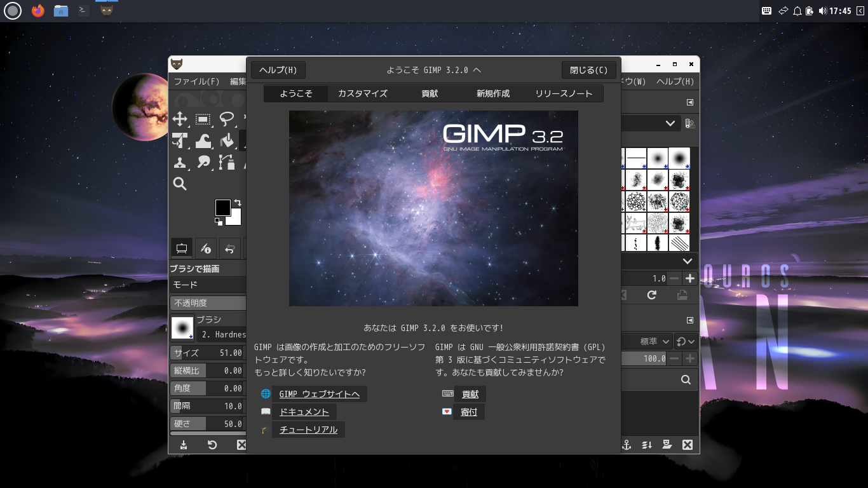Open the ヘルプ(H) menu in the menu bar

[675, 81]
